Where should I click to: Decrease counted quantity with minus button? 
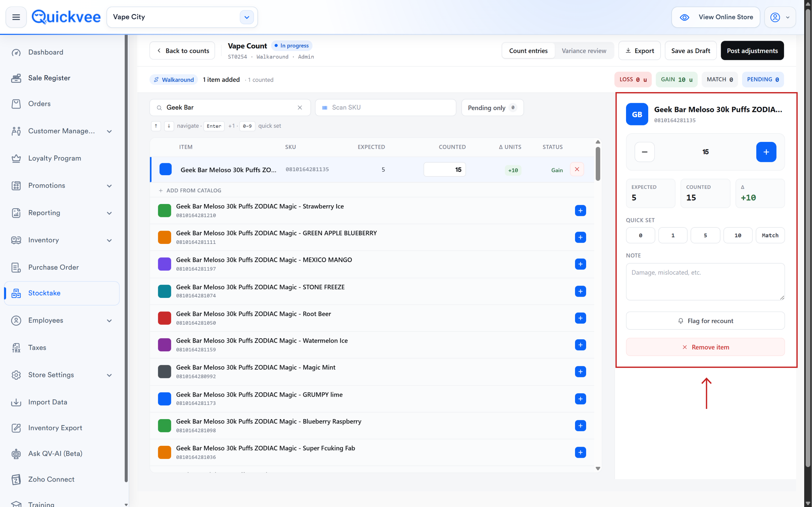point(644,152)
